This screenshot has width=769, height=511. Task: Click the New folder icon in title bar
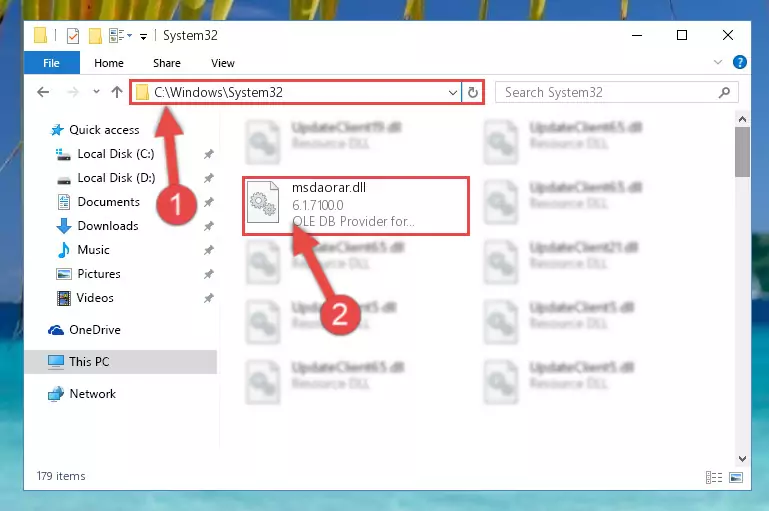pos(95,36)
